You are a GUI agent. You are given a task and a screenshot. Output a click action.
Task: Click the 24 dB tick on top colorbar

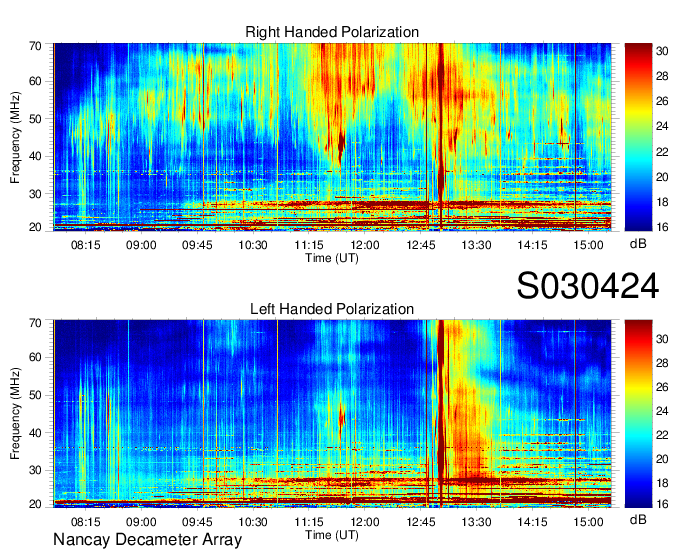click(x=662, y=126)
